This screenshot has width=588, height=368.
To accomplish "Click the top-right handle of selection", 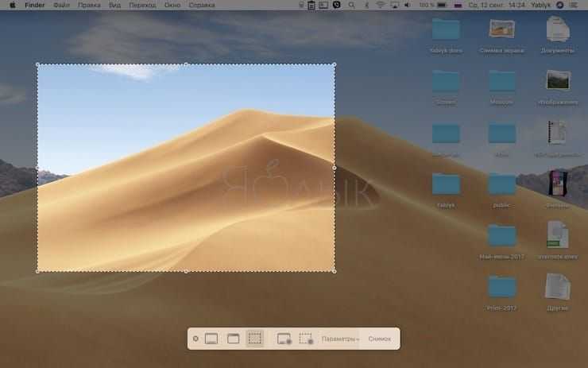I will point(335,64).
